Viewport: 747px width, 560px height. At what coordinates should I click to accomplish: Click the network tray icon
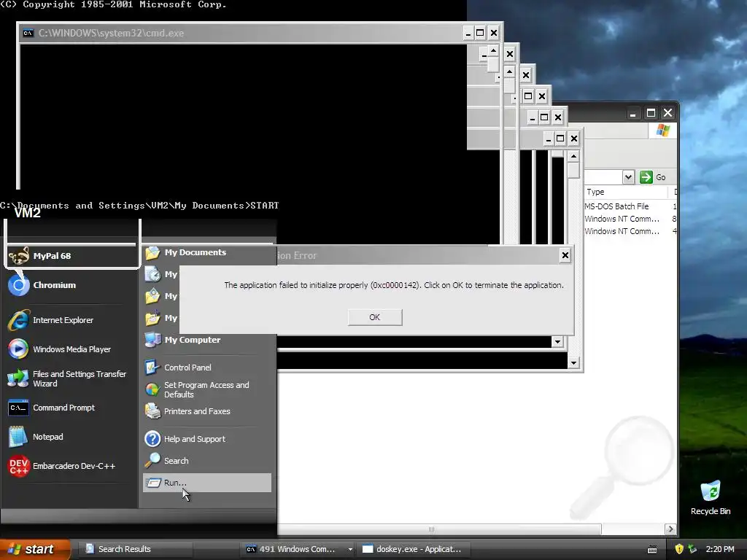click(x=692, y=549)
